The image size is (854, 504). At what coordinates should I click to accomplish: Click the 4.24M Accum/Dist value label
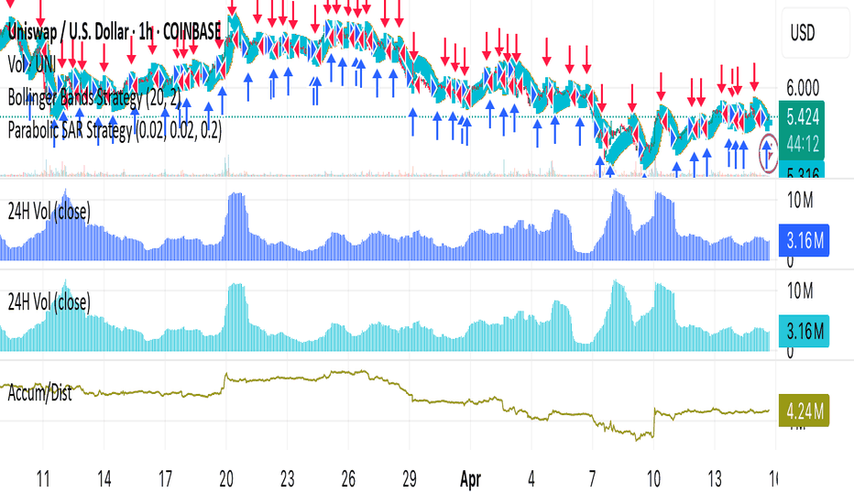point(805,411)
